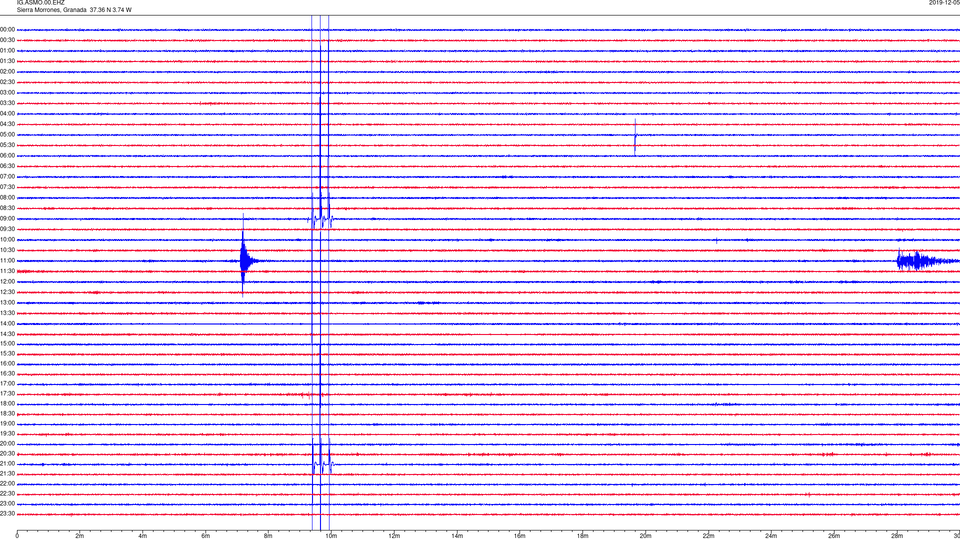Click the 05:00 trace label

[7, 135]
